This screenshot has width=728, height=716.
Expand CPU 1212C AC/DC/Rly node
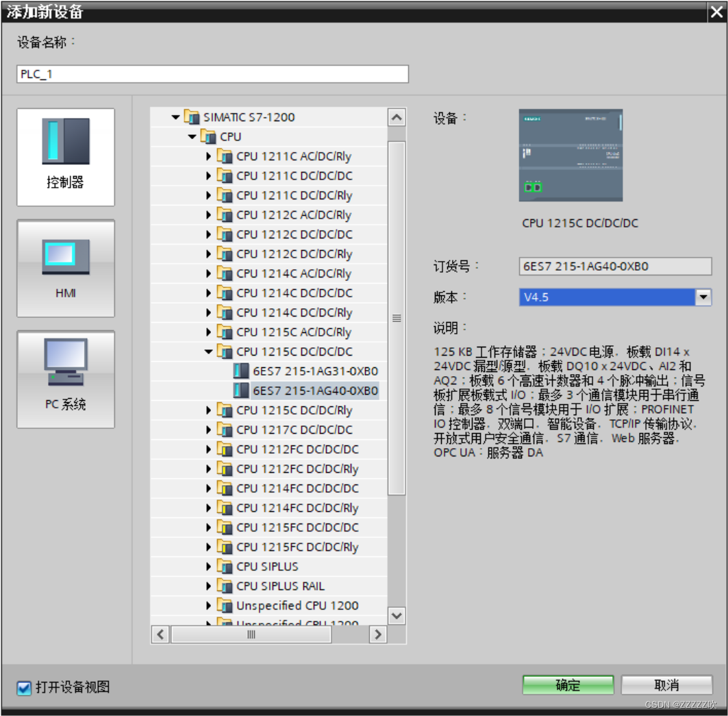(x=208, y=214)
